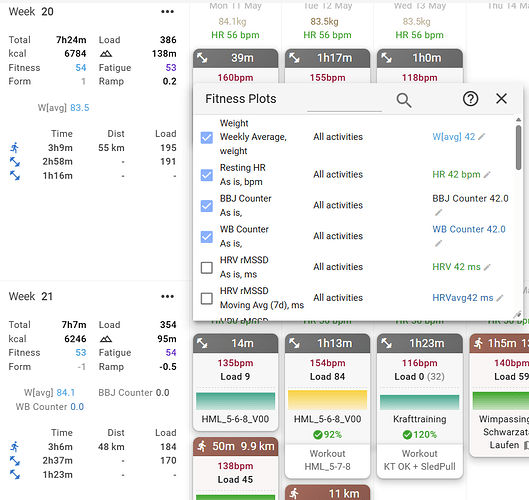Screen dimensions: 529x500
Task: Open the Week 21 three-dot options menu
Action: tap(167, 297)
